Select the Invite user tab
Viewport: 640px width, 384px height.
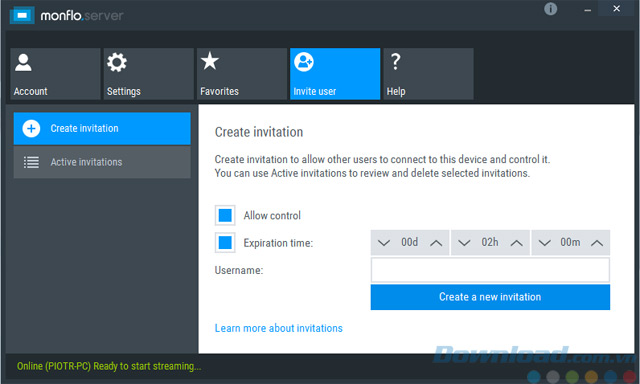coord(335,74)
